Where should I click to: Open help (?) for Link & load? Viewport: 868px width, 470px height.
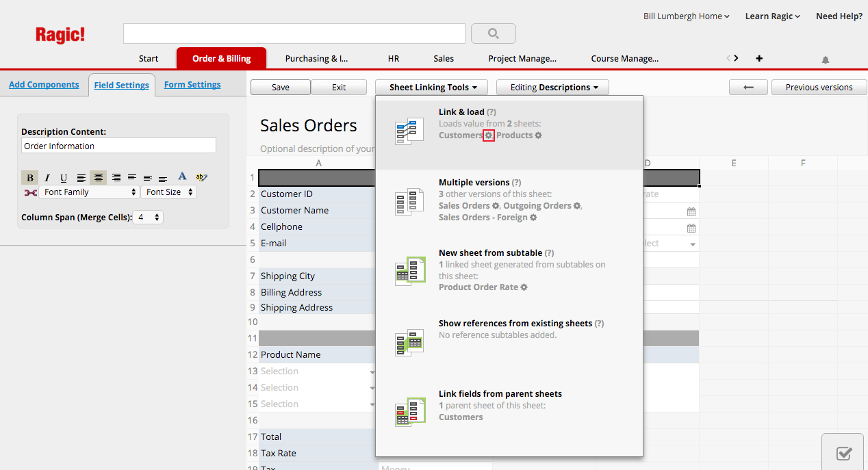492,112
